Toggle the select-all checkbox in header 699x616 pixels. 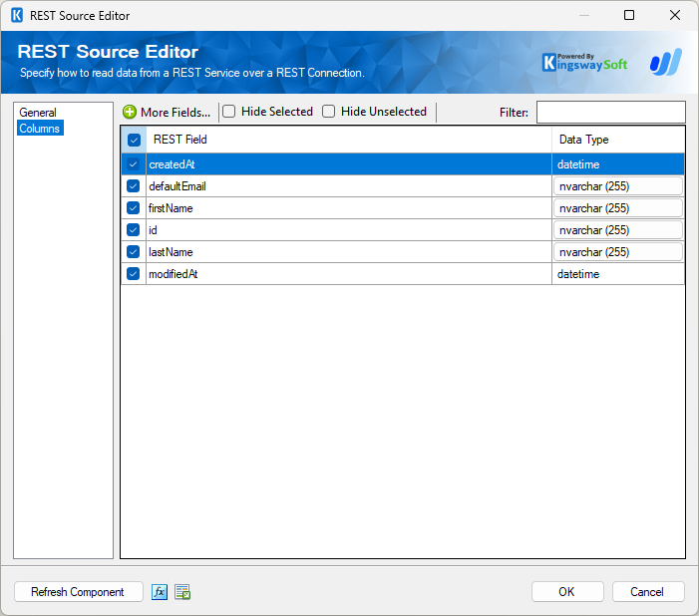point(134,140)
